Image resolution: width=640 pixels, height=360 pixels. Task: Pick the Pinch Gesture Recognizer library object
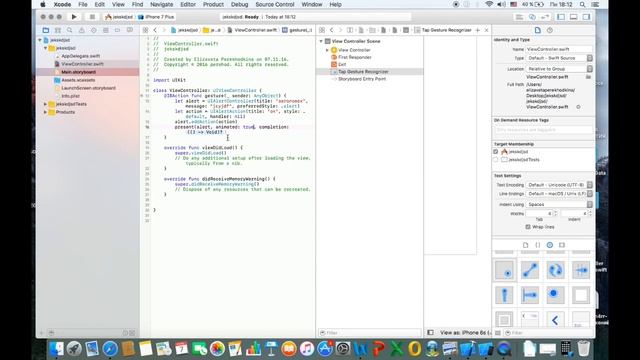pos(530,270)
